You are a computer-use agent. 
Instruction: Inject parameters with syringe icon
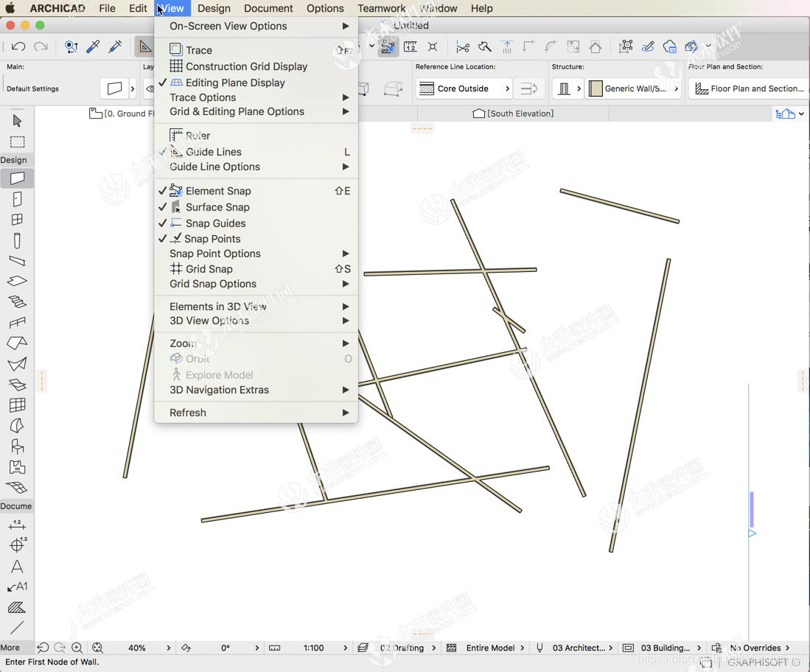point(115,46)
